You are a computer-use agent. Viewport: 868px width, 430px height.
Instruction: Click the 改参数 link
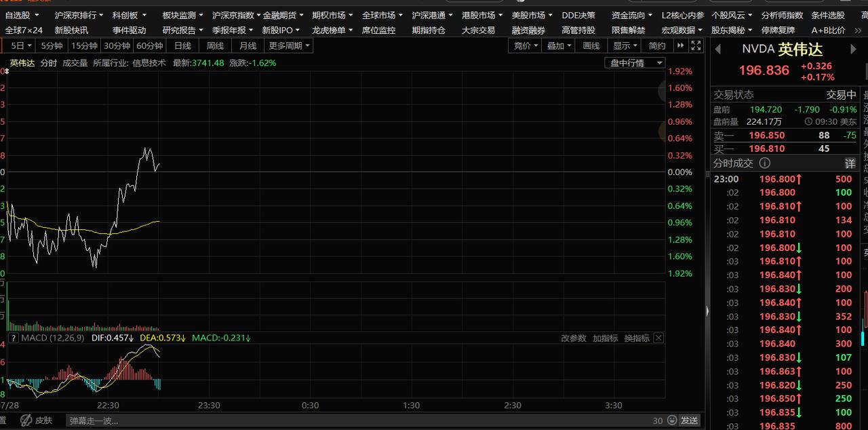click(574, 338)
